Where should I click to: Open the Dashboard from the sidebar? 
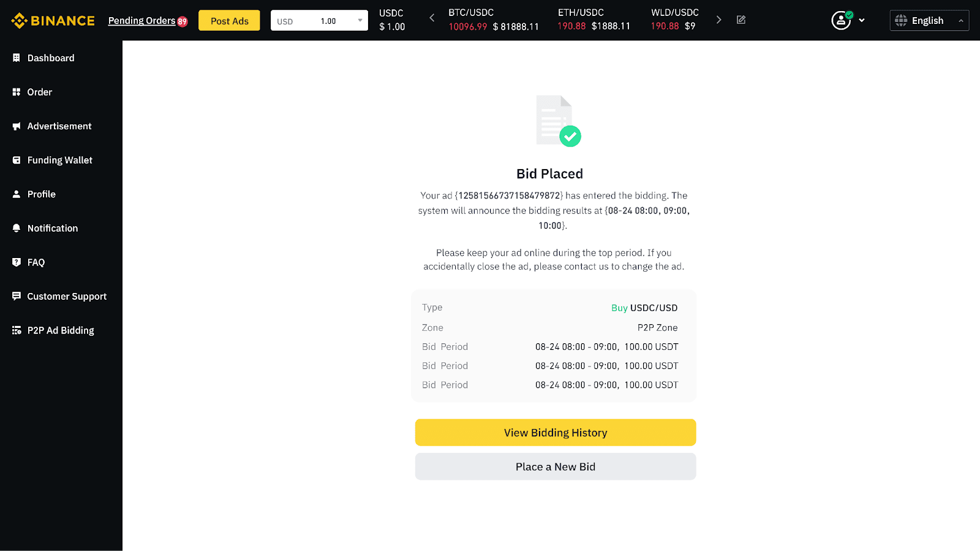(x=50, y=58)
